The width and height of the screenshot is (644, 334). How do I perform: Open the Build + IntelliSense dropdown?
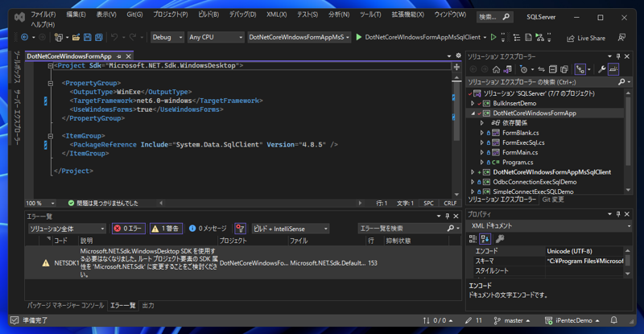point(291,229)
